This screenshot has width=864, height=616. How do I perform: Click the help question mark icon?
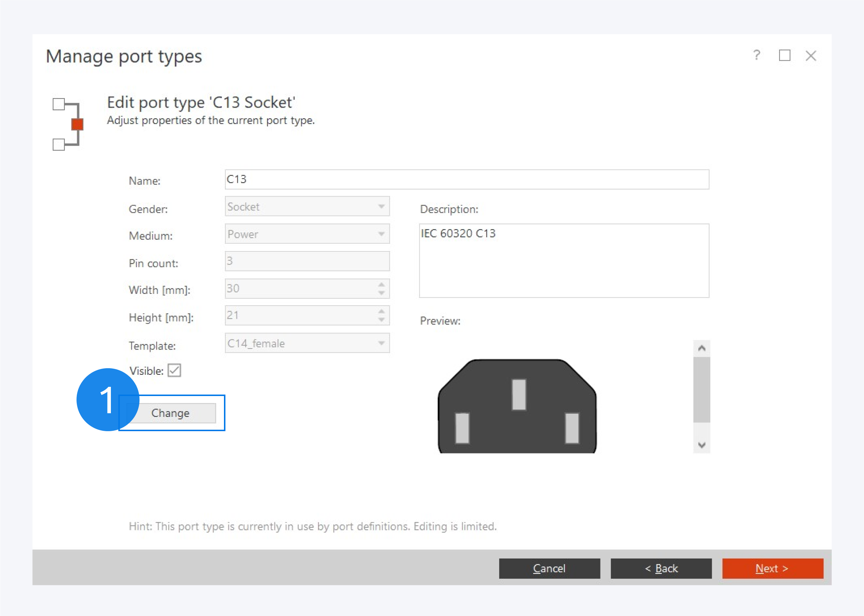[x=756, y=55]
